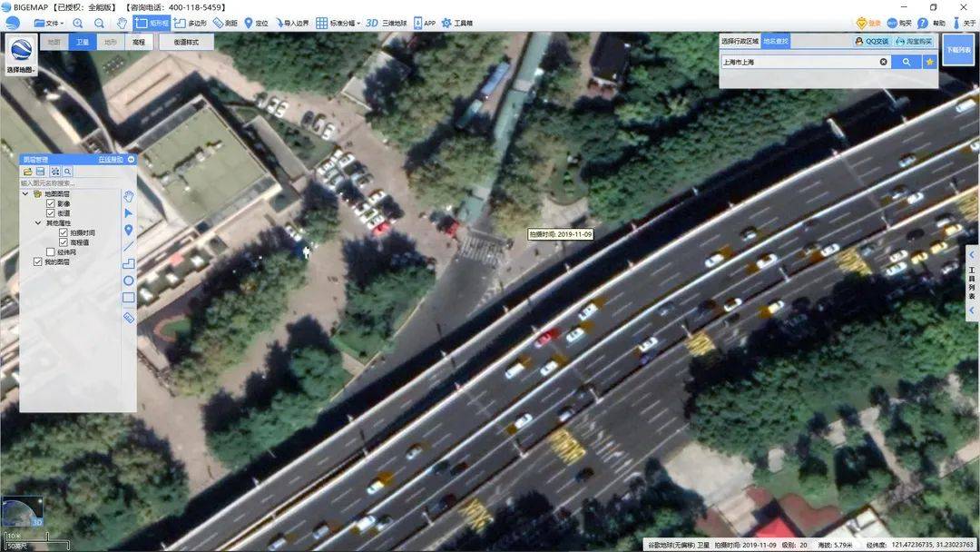Switch to the 选择行政区域 tab
The image size is (980, 552).
pos(740,41)
